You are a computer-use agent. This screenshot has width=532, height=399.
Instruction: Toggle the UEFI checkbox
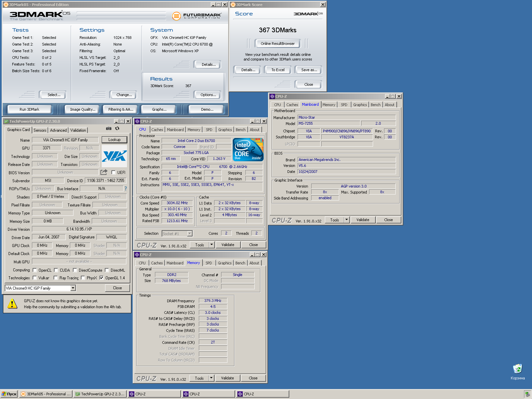pyautogui.click(x=114, y=172)
